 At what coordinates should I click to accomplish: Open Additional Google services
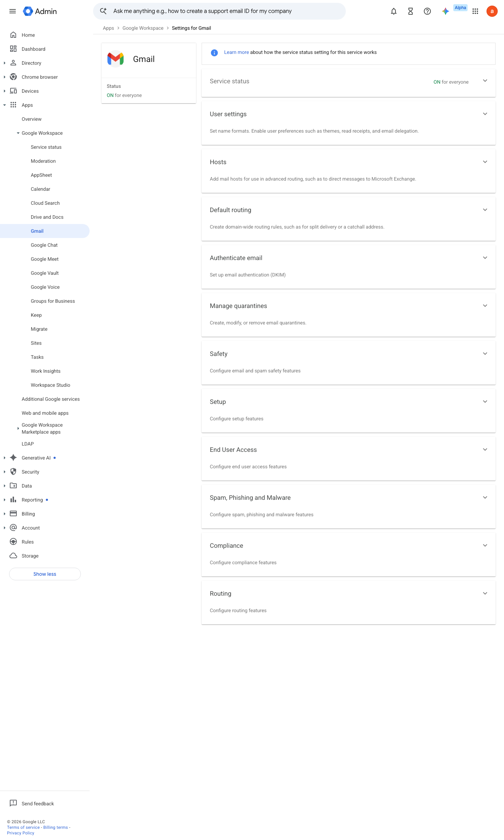[x=51, y=399]
